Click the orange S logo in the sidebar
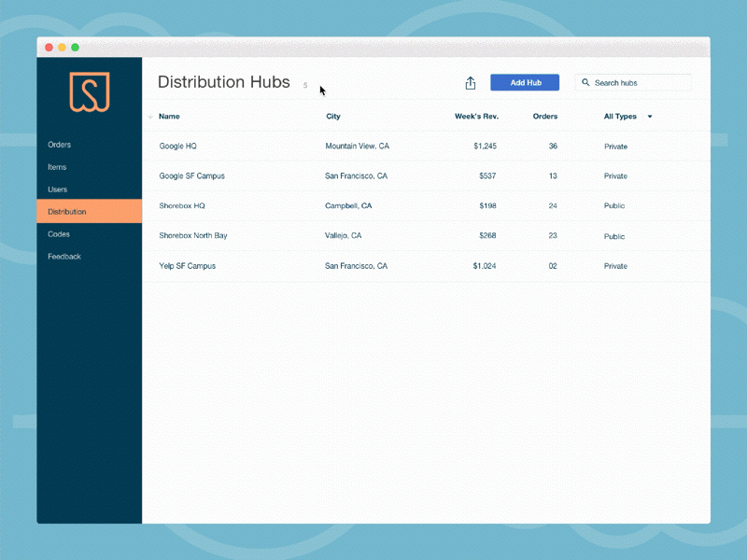 (90, 91)
